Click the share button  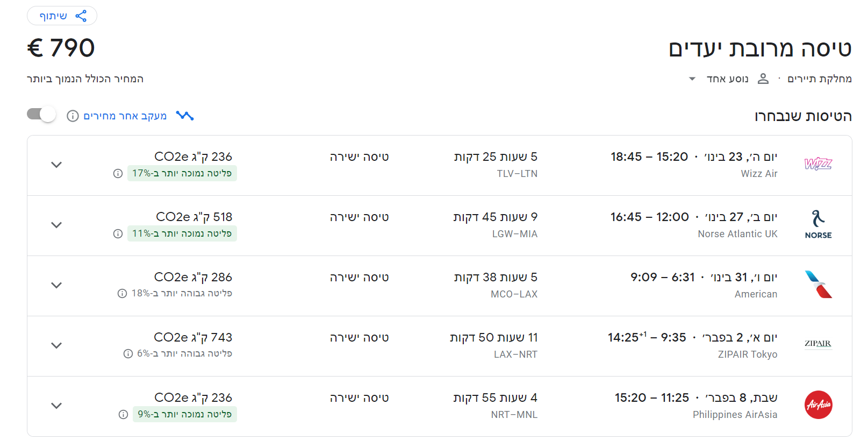pos(62,16)
